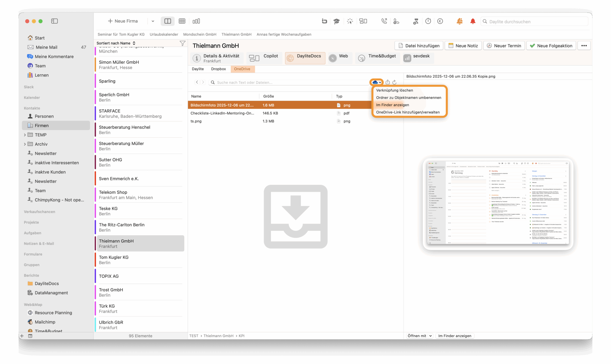Click the 'Neue Notiz' button
The image size is (611, 364).
coord(463,46)
